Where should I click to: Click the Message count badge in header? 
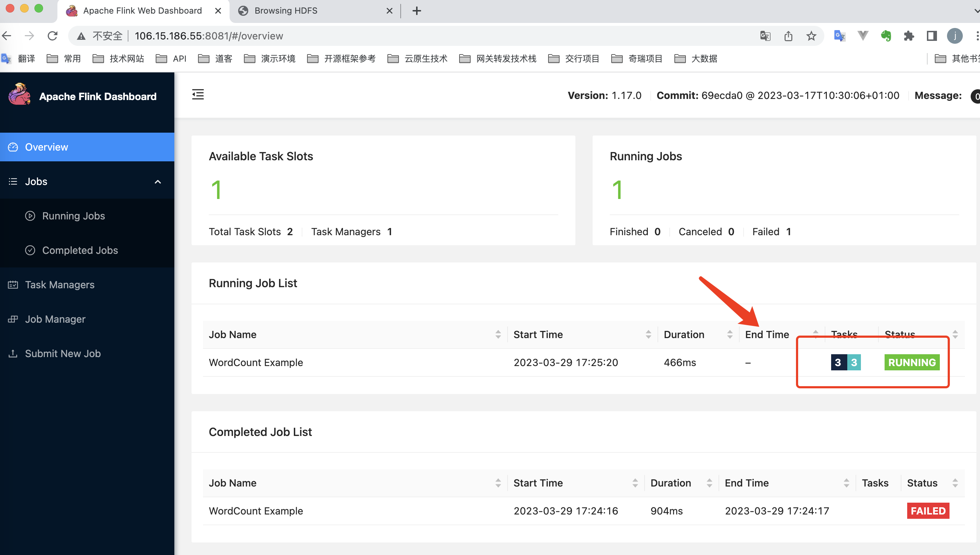(975, 96)
